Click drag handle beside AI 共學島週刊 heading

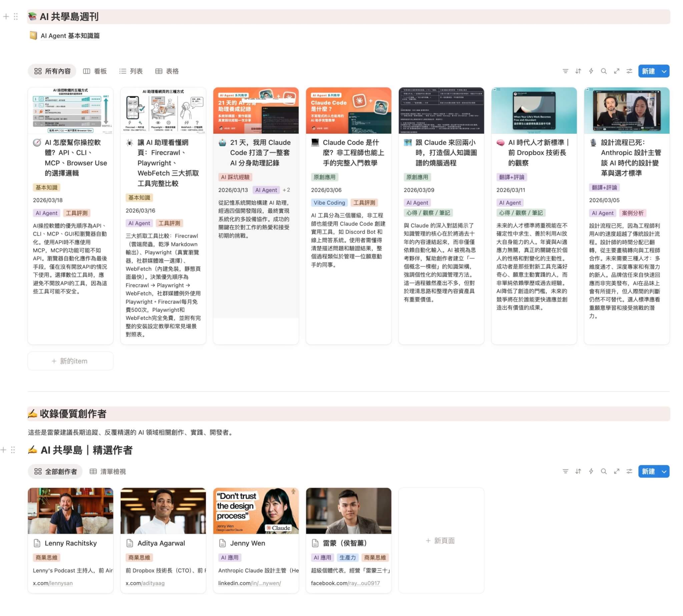16,16
